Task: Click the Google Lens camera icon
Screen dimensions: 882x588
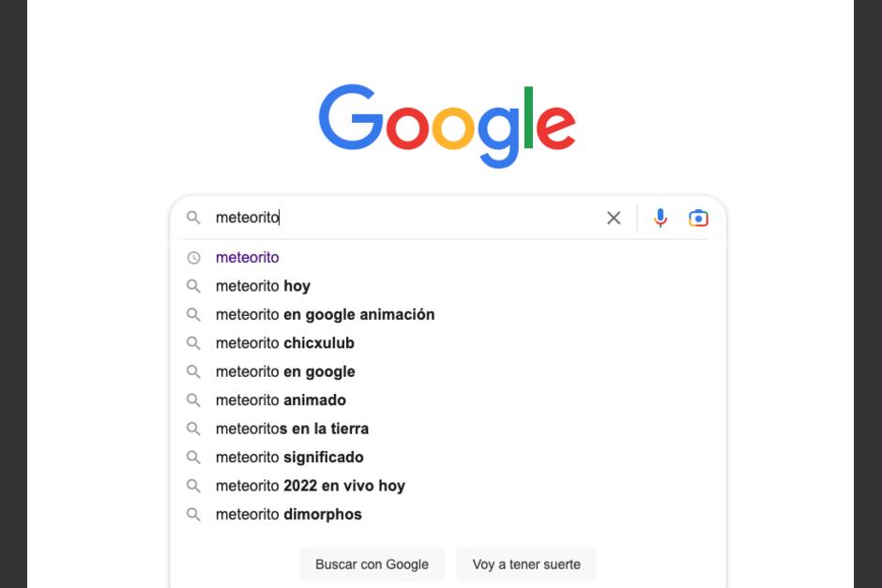Action: (x=698, y=217)
